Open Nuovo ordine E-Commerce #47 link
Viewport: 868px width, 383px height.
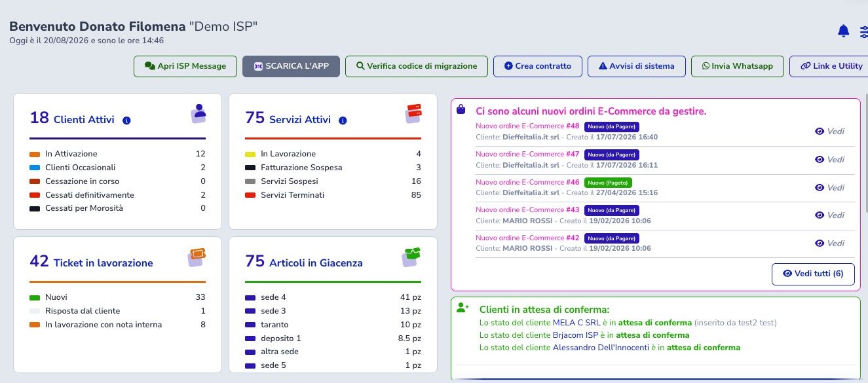coord(527,154)
